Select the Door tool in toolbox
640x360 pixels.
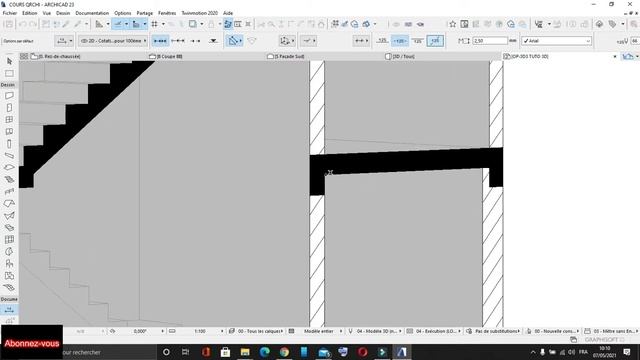click(9, 108)
